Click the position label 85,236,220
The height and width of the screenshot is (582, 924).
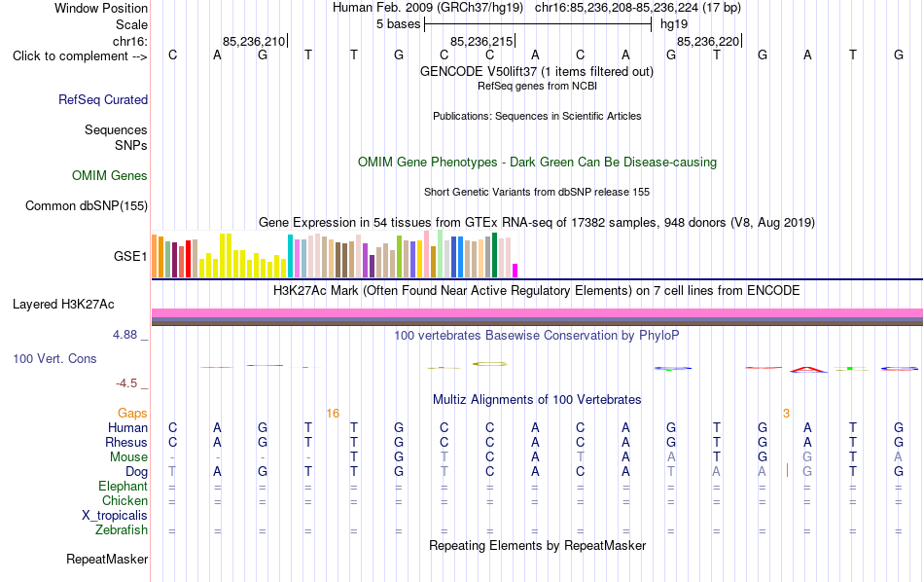pyautogui.click(x=708, y=41)
